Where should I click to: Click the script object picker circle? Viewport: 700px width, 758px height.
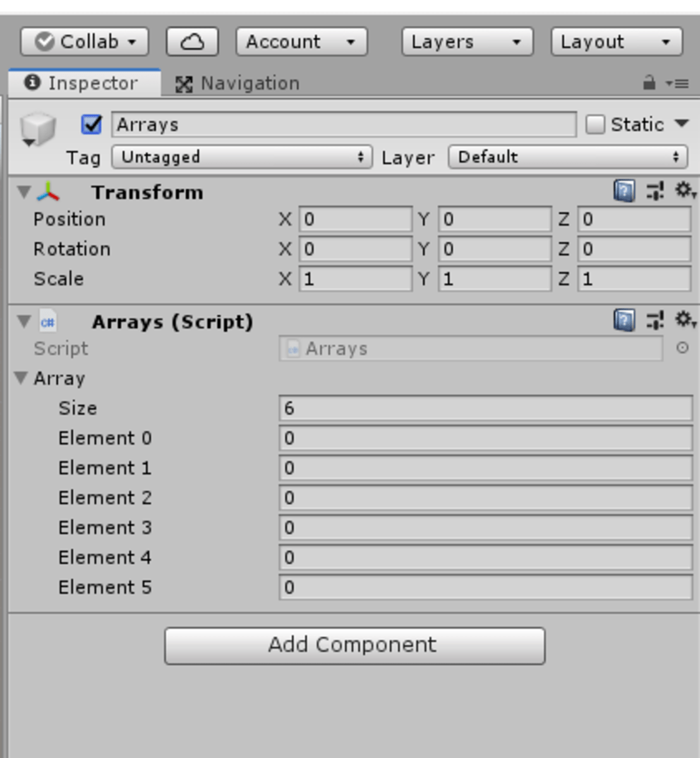(x=682, y=347)
